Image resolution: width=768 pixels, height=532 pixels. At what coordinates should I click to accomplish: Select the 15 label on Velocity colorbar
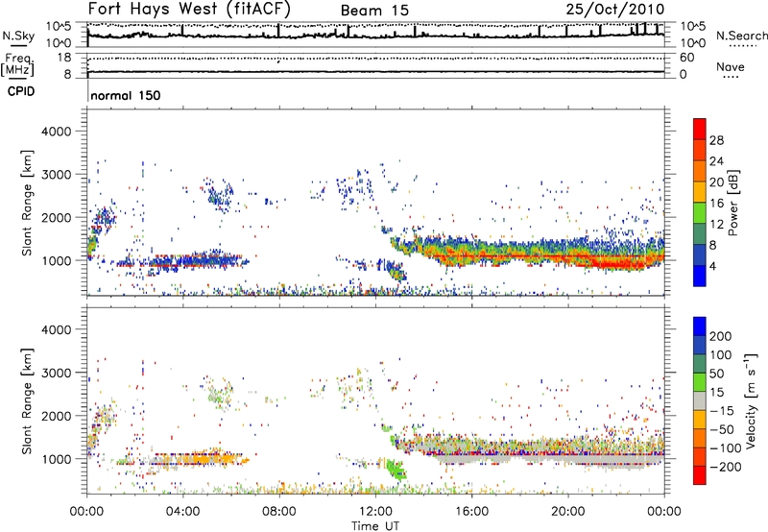click(716, 392)
